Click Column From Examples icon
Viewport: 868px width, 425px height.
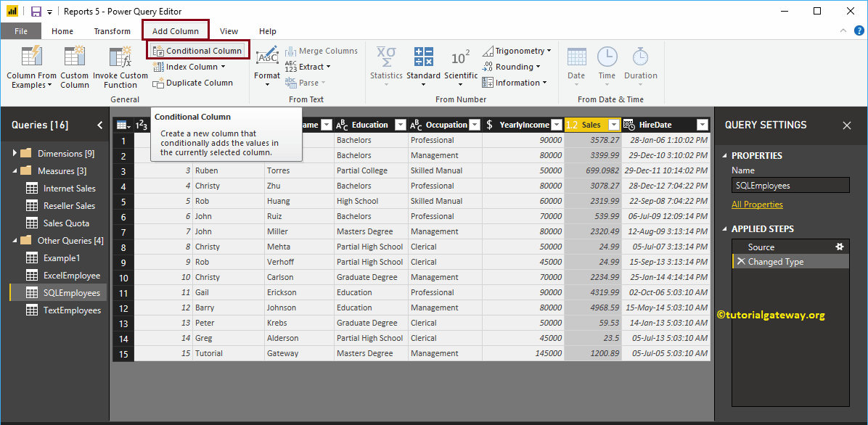pyautogui.click(x=31, y=57)
